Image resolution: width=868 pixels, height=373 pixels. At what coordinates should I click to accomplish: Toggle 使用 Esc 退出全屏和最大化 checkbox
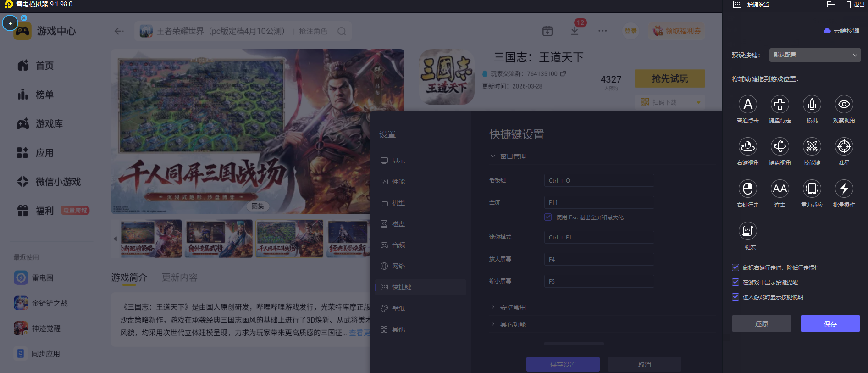click(548, 217)
